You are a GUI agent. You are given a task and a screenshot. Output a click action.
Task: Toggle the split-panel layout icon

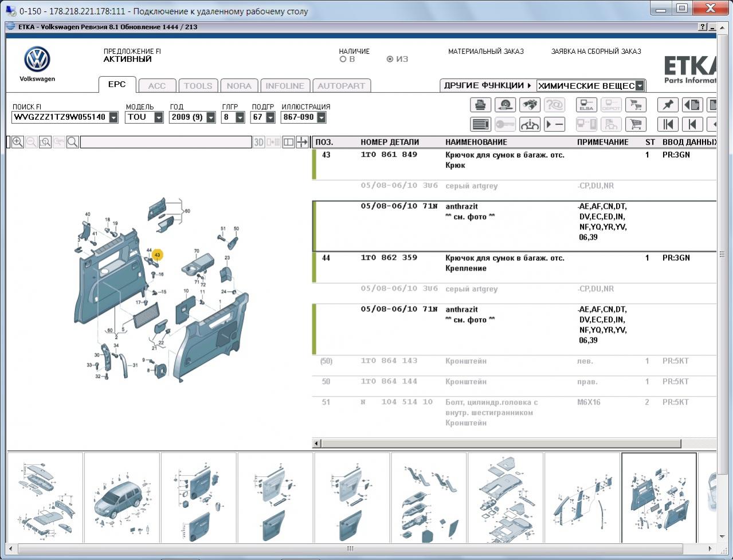point(289,142)
